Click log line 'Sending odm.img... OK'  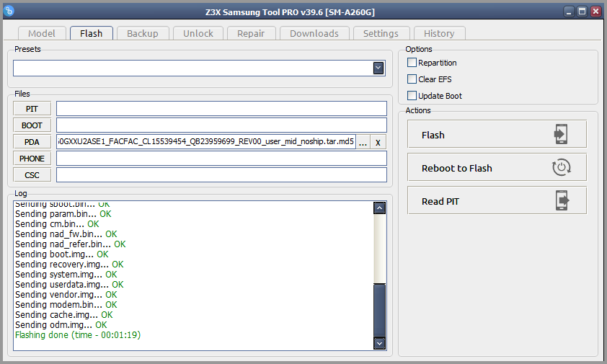tap(61, 325)
